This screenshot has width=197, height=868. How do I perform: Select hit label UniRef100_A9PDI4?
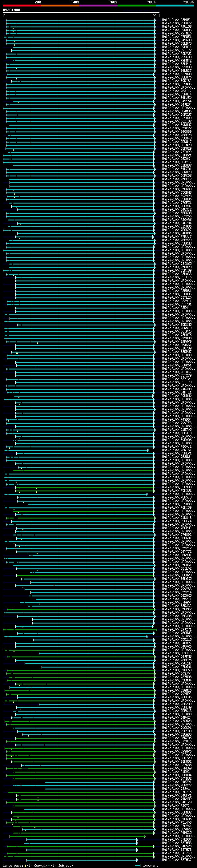tap(177, 47)
